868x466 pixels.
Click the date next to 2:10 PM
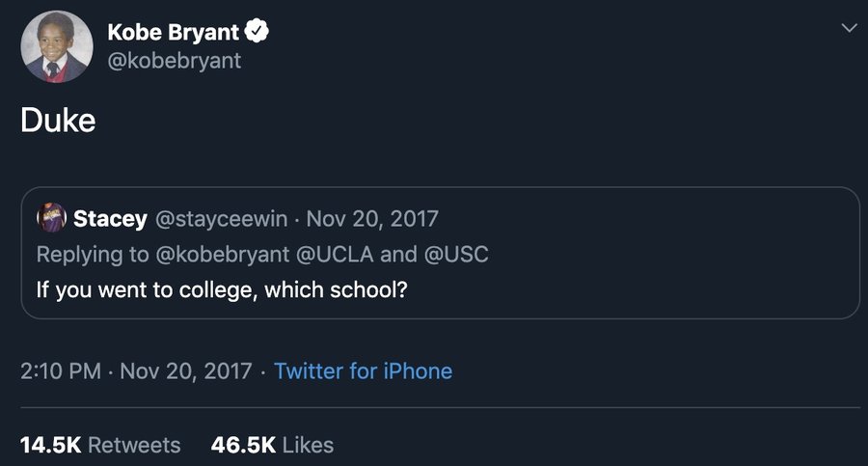pyautogui.click(x=186, y=370)
